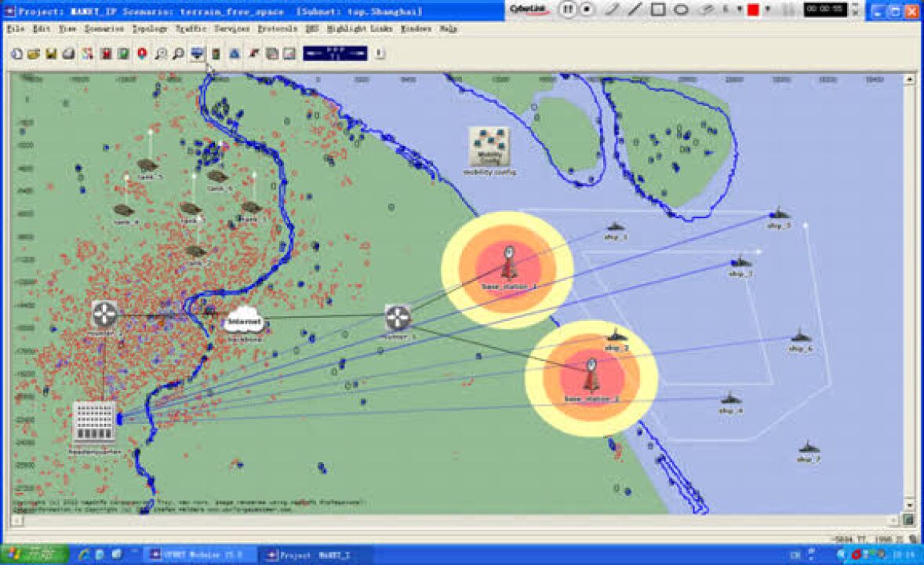Click the Open folder toolbar icon
The height and width of the screenshot is (565, 924).
34,54
